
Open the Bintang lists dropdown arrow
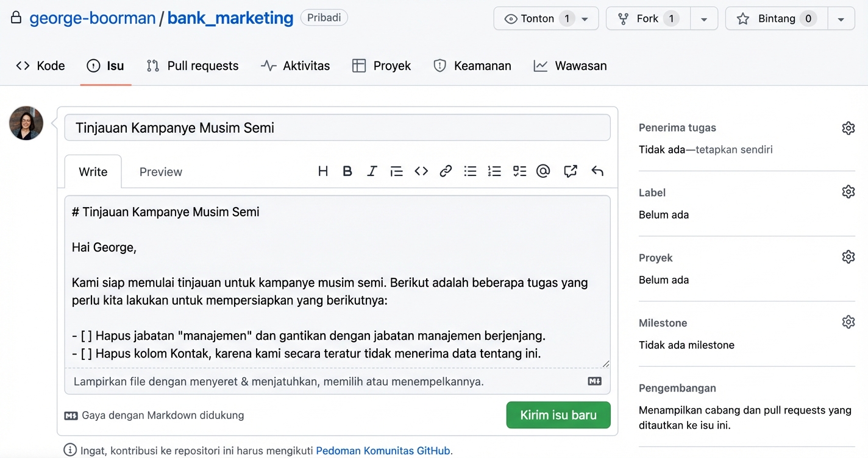(841, 19)
